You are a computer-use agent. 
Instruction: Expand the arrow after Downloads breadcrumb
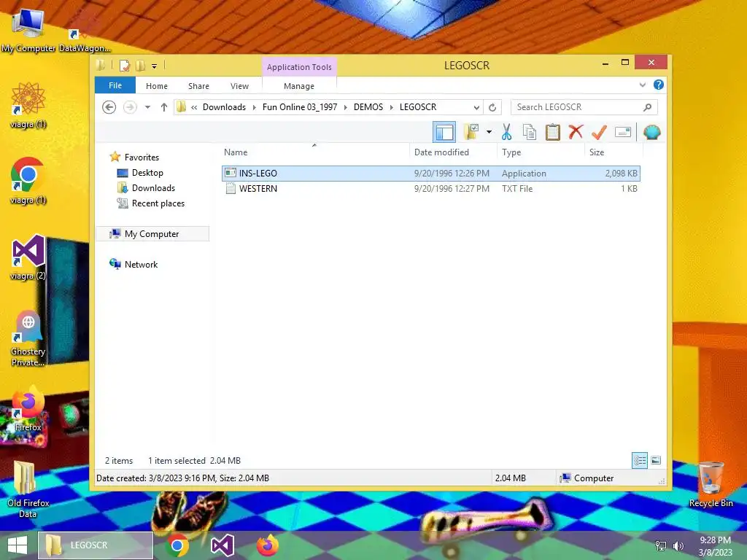click(x=255, y=108)
